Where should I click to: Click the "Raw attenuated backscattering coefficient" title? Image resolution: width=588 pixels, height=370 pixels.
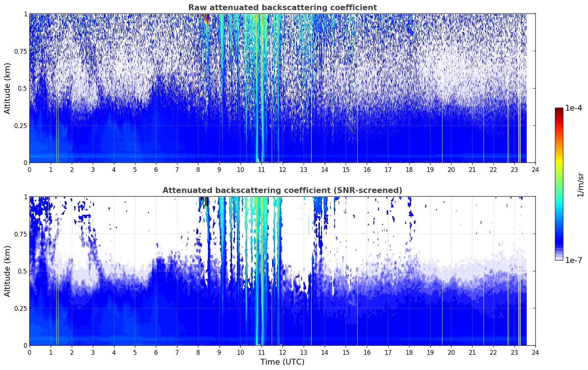tap(282, 8)
